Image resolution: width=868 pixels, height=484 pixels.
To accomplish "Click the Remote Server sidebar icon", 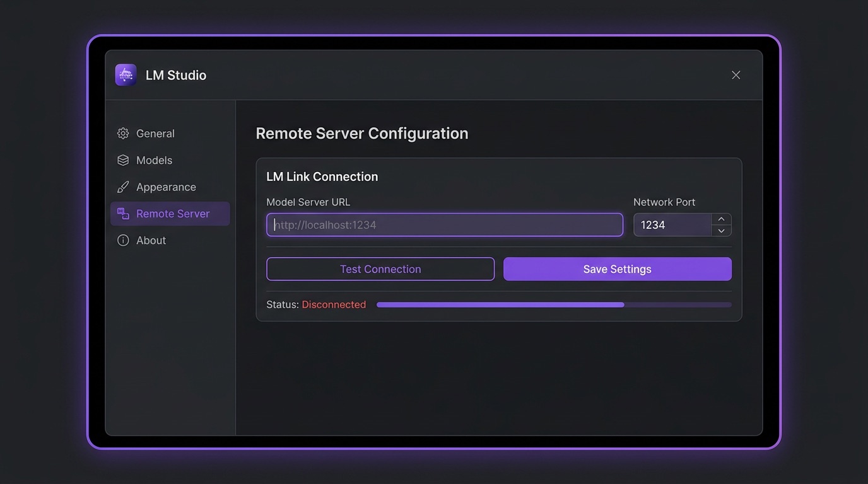I will pyautogui.click(x=123, y=214).
